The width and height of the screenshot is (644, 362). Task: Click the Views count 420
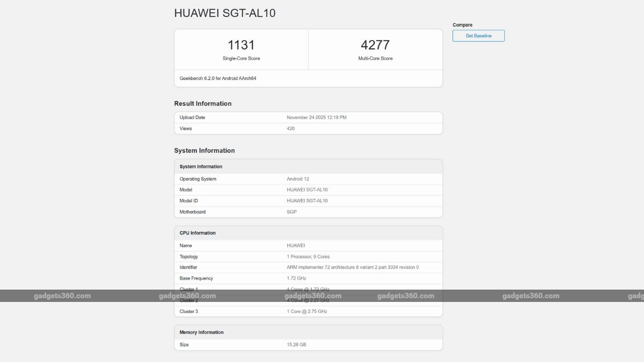(290, 128)
